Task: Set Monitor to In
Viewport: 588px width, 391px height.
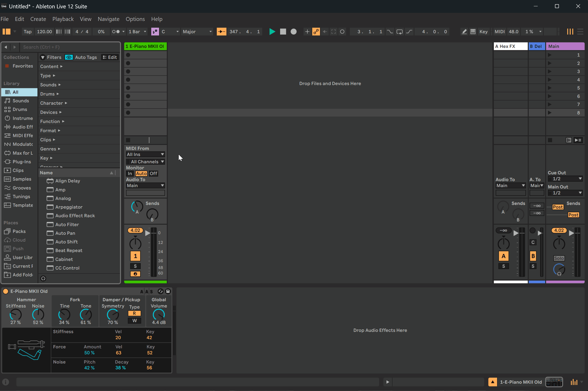Action: click(130, 174)
